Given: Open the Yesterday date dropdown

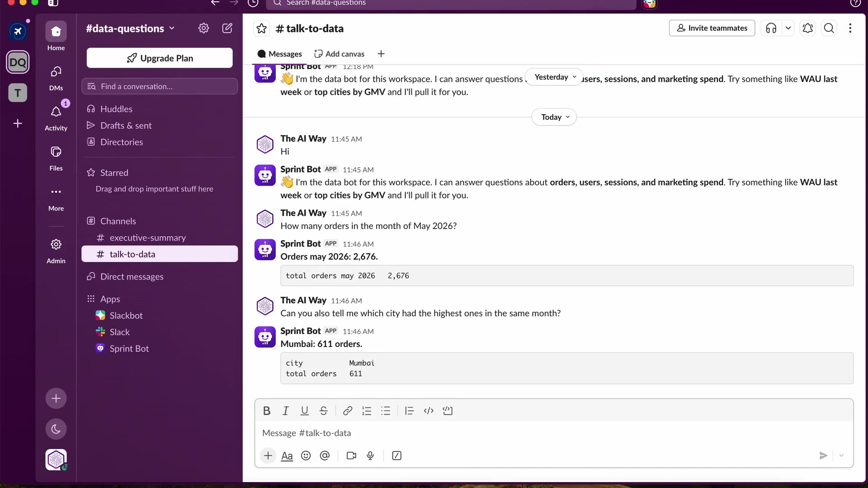Looking at the screenshot, I should point(555,77).
